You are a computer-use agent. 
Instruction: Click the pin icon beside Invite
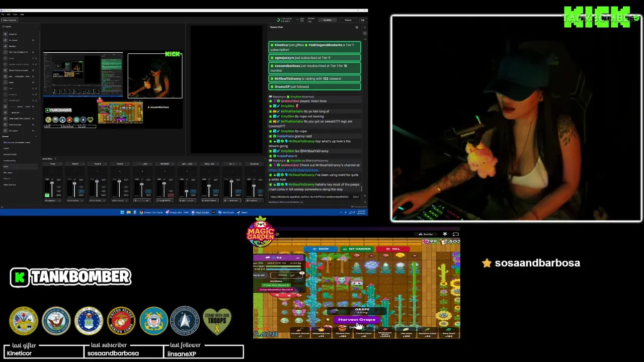(445, 234)
